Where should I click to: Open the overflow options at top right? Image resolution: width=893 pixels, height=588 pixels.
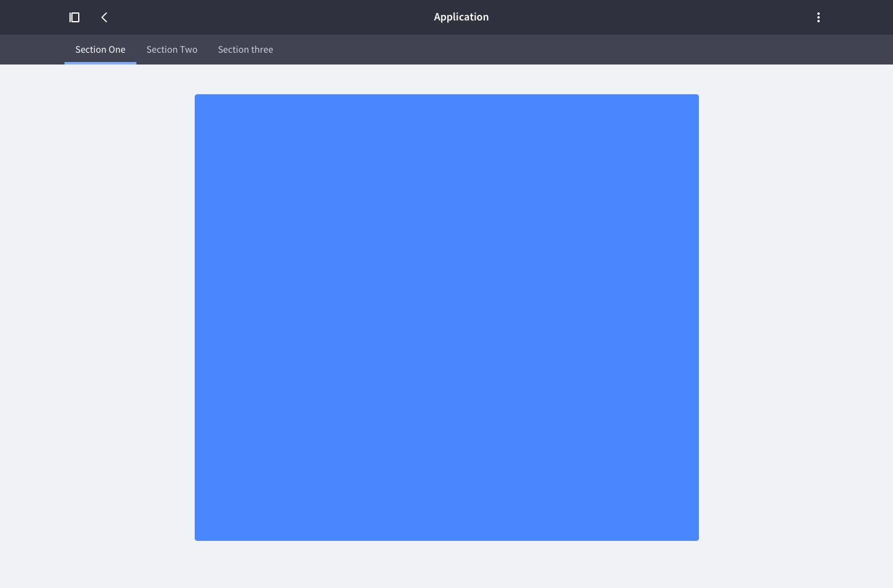pyautogui.click(x=819, y=17)
